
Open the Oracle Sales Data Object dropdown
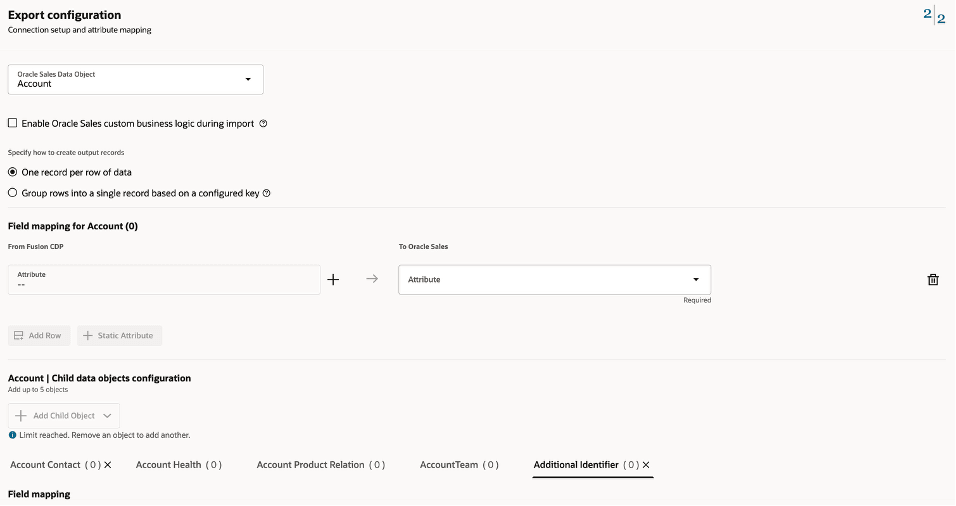(135, 79)
